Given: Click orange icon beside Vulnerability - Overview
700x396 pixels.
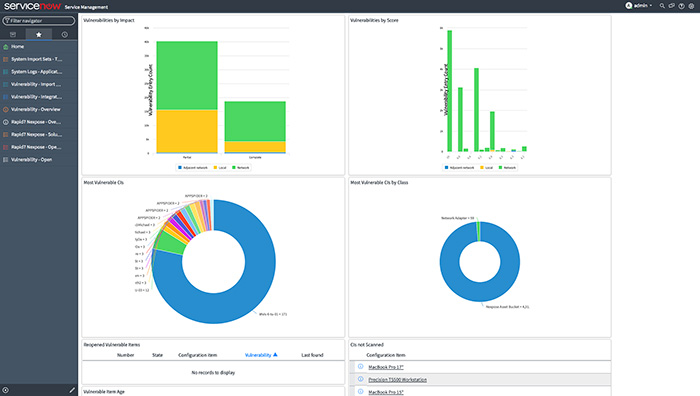Looking at the screenshot, I should [6, 109].
